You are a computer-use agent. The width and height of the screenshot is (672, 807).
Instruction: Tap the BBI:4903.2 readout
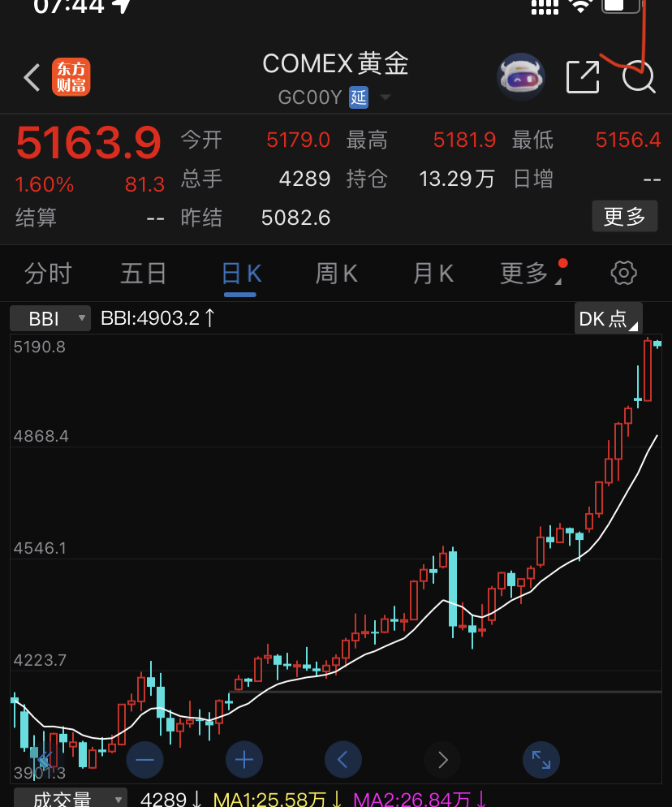[x=157, y=318]
